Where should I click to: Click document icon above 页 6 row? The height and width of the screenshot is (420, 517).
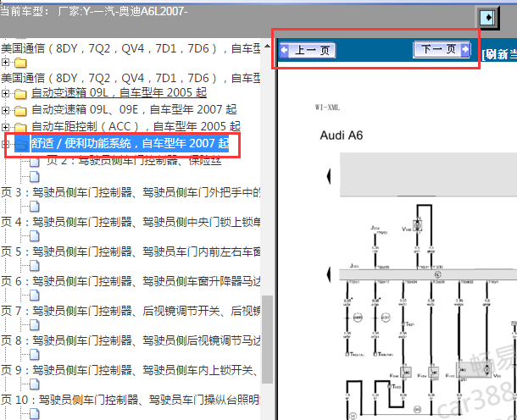(x=34, y=266)
